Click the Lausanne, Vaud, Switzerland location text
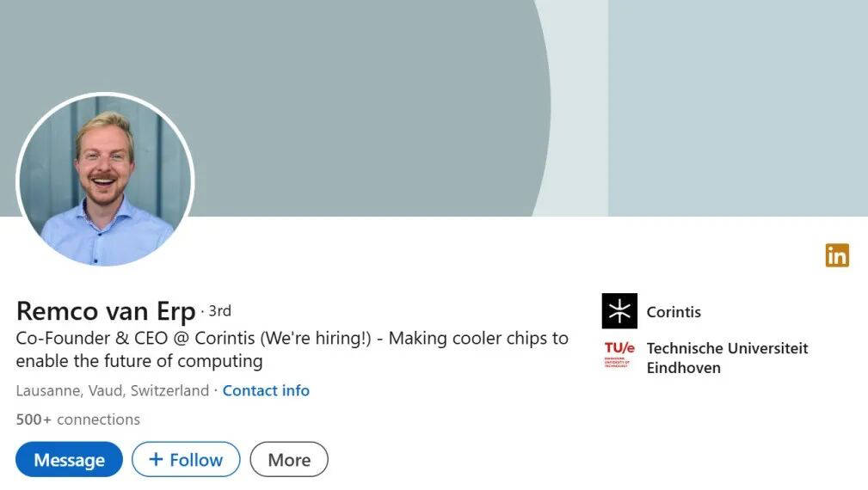Viewport: 868px width, 490px height. point(113,391)
